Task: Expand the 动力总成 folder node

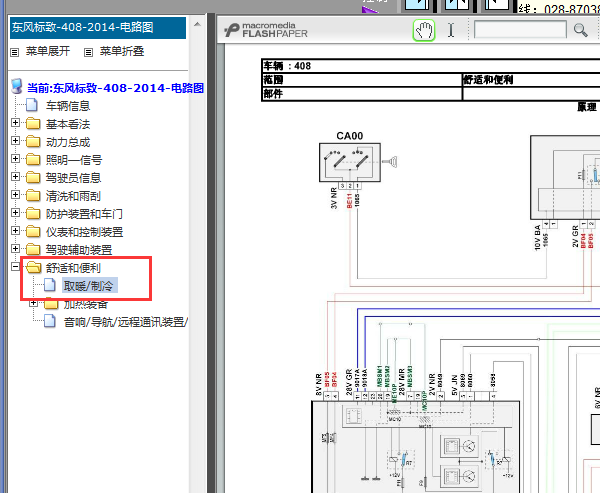Action: pyautogui.click(x=15, y=140)
